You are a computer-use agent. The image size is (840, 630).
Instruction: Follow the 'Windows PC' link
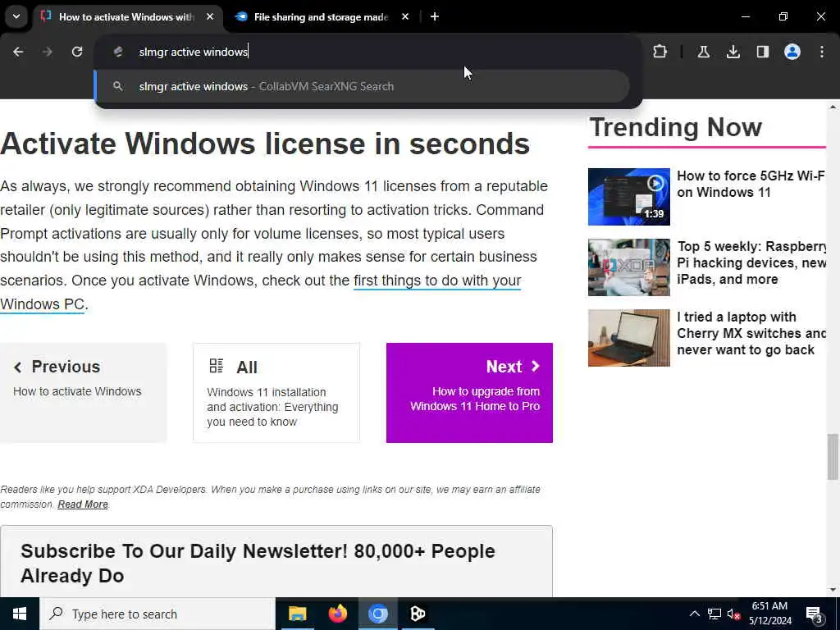[x=43, y=304]
